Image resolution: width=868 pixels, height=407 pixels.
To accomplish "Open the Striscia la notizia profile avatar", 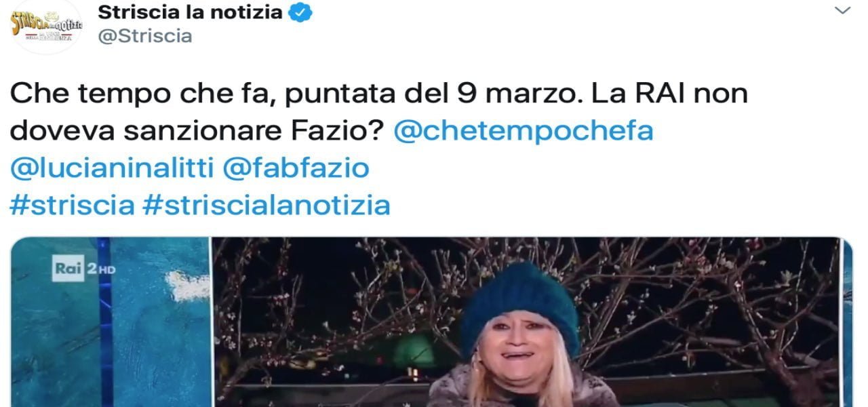I will click(x=47, y=26).
